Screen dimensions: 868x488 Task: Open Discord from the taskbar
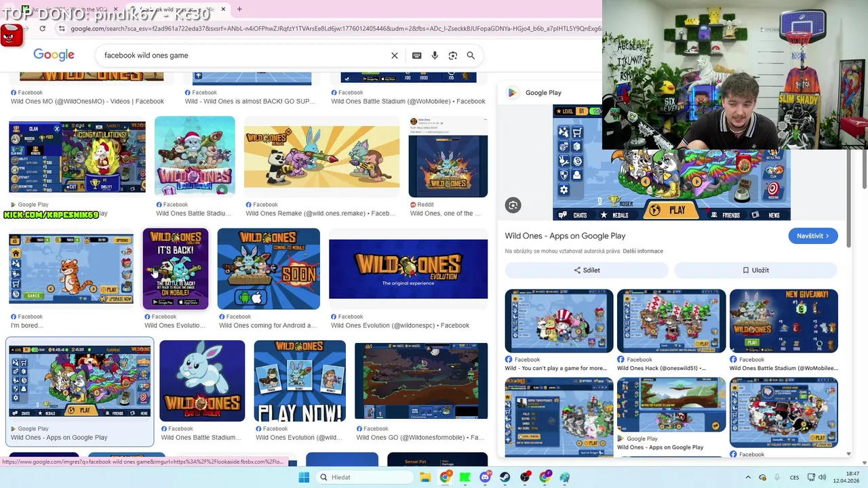click(485, 477)
